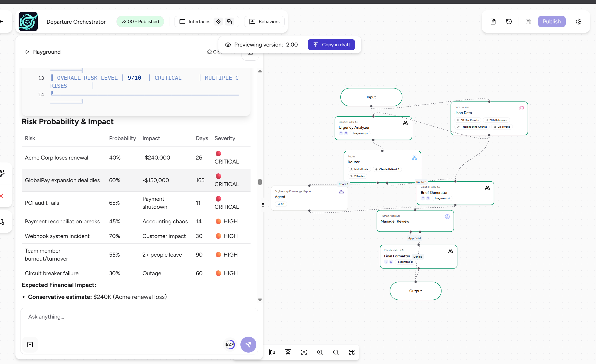Zoom in on the workflow canvas
The height and width of the screenshot is (364, 596).
pyautogui.click(x=320, y=352)
